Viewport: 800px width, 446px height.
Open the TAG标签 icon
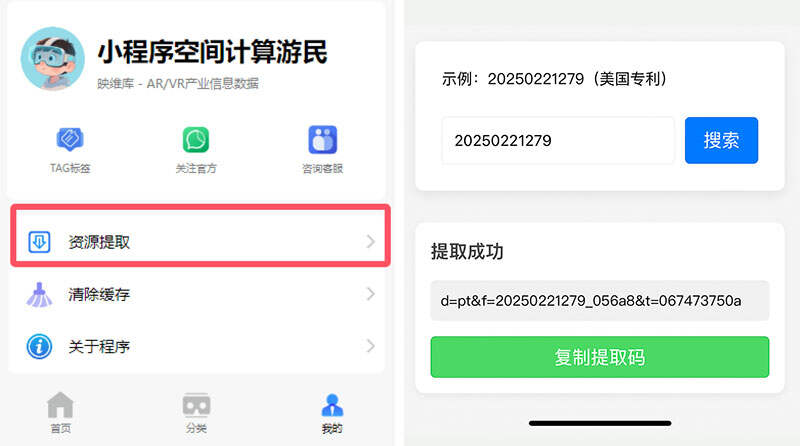pyautogui.click(x=70, y=139)
